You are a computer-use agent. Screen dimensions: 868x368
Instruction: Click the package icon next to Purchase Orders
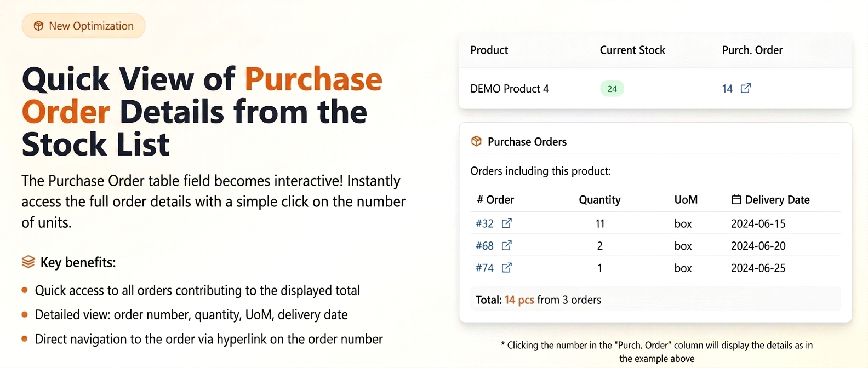pyautogui.click(x=476, y=141)
